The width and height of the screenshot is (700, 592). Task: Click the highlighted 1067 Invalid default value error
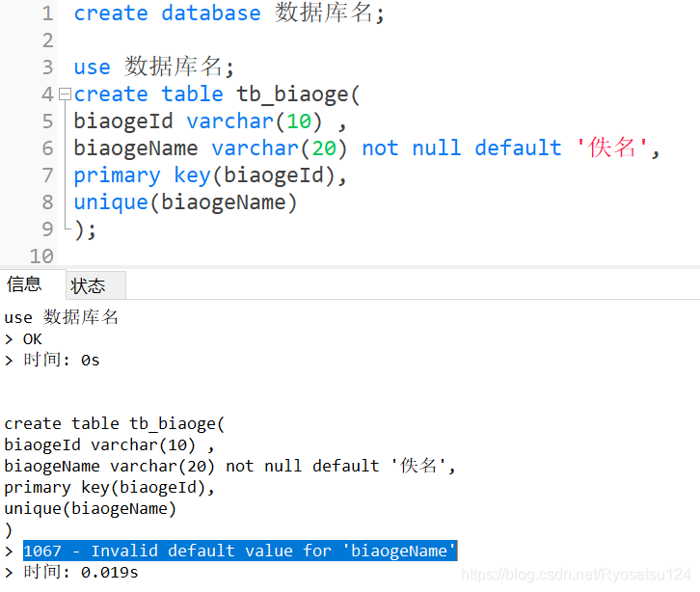click(x=240, y=551)
